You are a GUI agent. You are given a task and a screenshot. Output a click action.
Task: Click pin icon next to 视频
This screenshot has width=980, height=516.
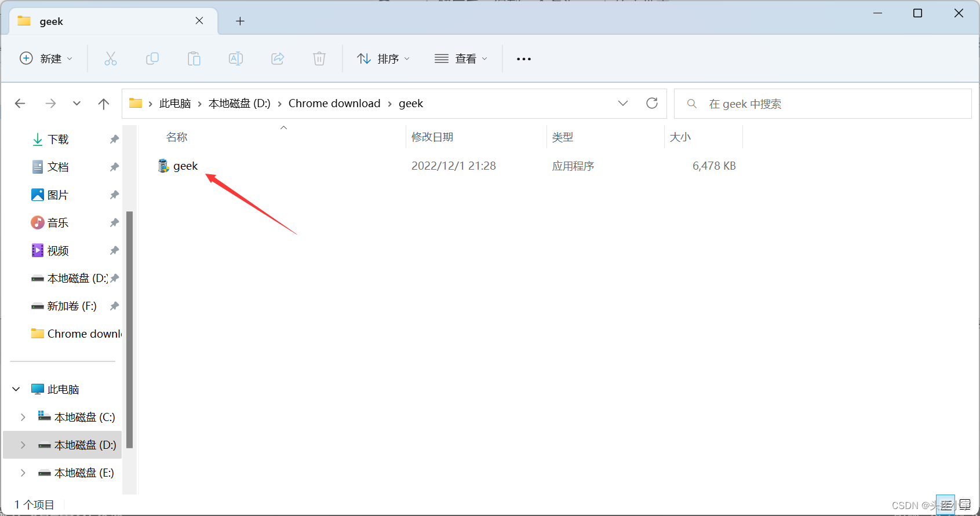coord(114,251)
